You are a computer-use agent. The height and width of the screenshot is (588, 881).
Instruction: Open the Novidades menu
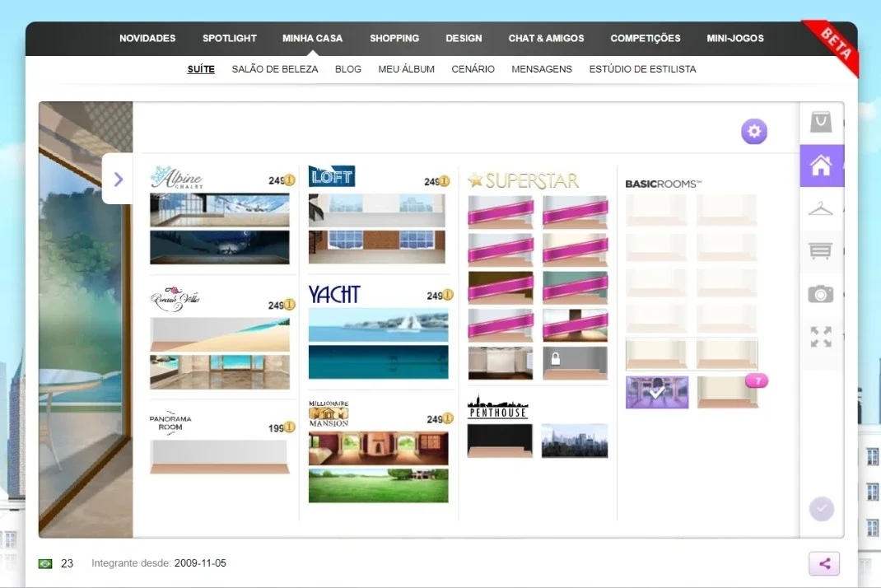(147, 38)
